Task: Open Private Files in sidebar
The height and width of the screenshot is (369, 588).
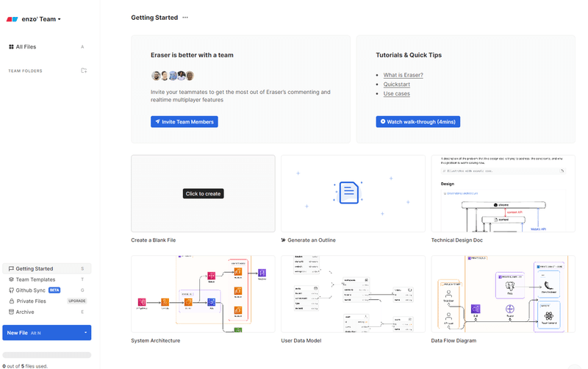Action: click(x=46, y=301)
